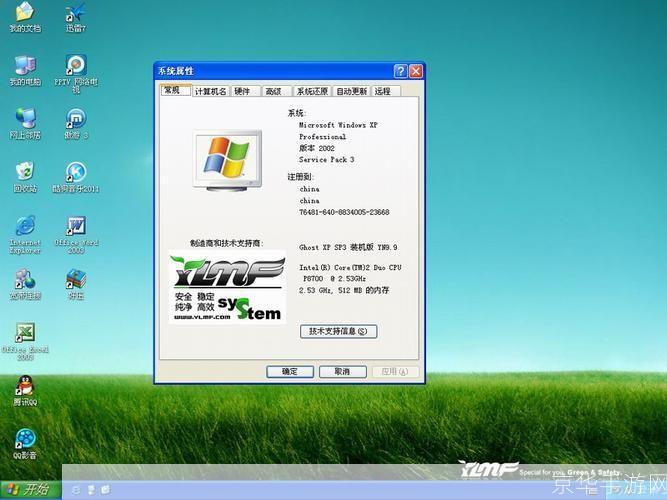Click the second quick launch taskbar icon
This screenshot has height=500, width=667.
[x=91, y=489]
